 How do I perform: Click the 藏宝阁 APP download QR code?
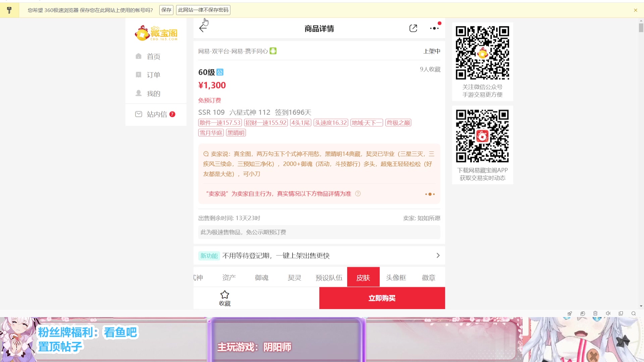point(482,136)
